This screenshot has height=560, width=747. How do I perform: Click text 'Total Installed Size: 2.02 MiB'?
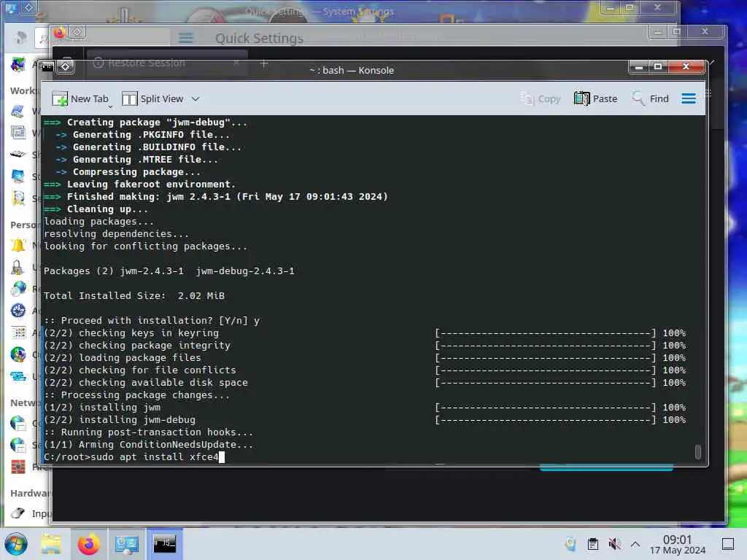point(134,296)
